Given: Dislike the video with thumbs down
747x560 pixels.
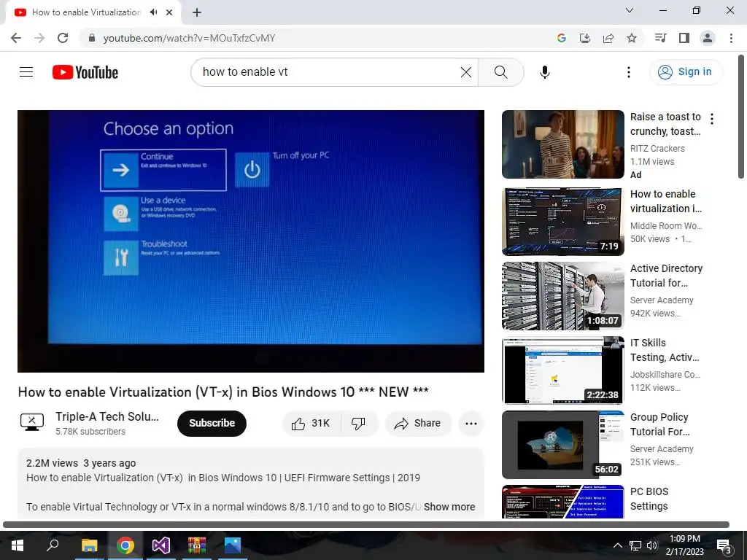Looking at the screenshot, I should pos(359,423).
